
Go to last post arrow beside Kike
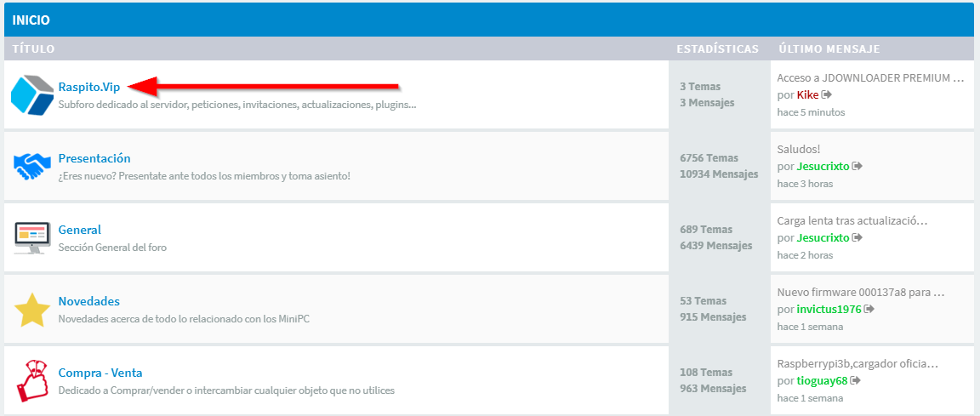pyautogui.click(x=827, y=94)
